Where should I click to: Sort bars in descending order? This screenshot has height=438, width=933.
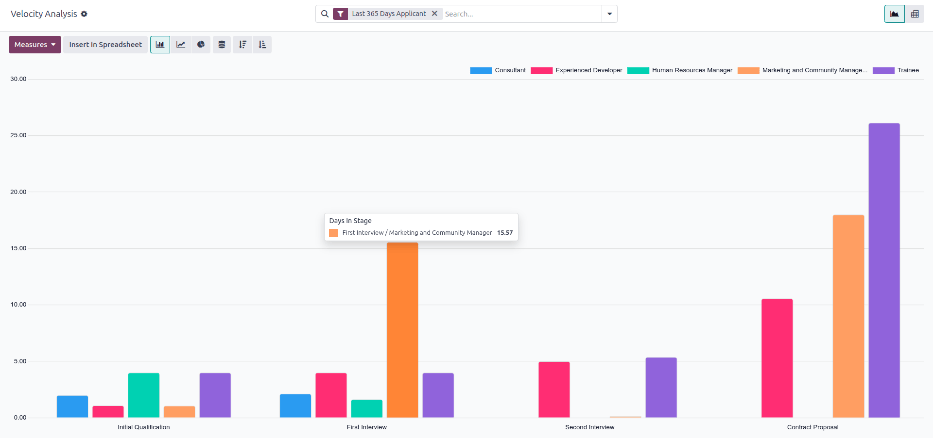tap(242, 45)
